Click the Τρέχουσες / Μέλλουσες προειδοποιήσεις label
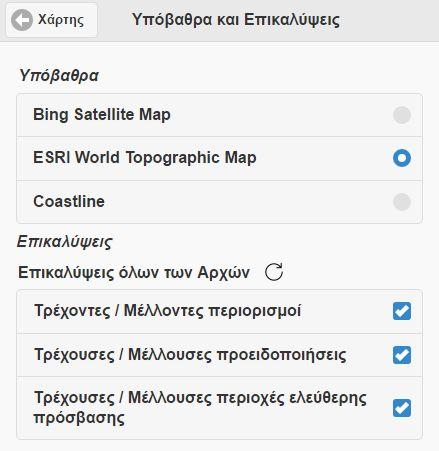439x451 pixels. click(190, 355)
